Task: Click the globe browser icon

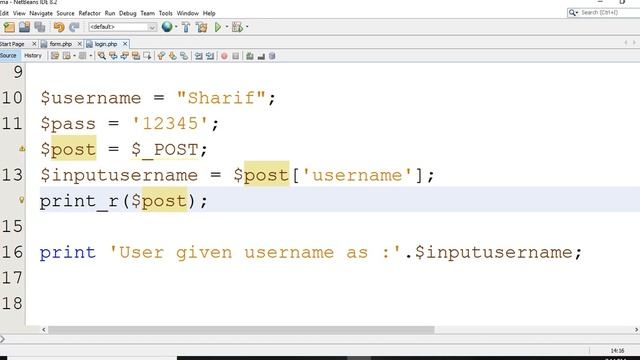Action: (x=167, y=27)
